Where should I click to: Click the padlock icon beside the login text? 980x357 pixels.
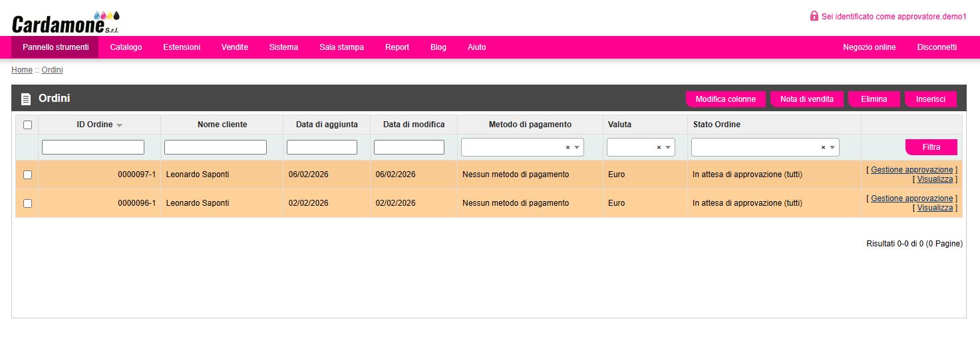[814, 16]
